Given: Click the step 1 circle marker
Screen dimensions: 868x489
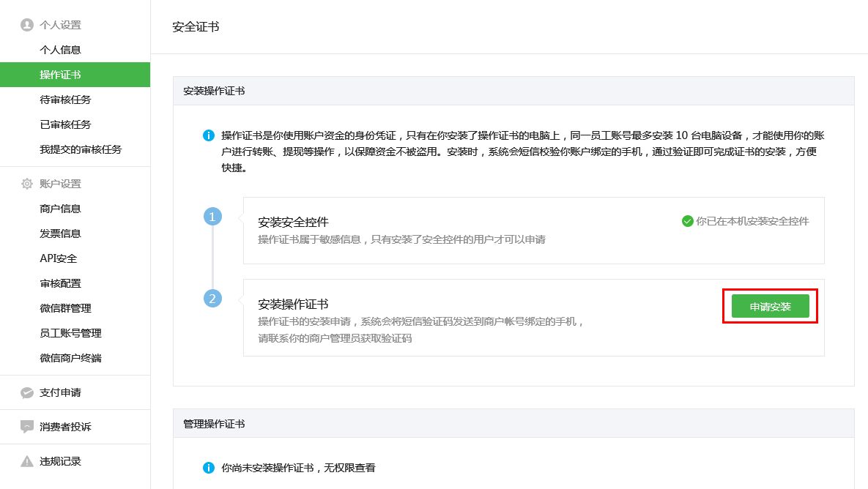Looking at the screenshot, I should 212,217.
